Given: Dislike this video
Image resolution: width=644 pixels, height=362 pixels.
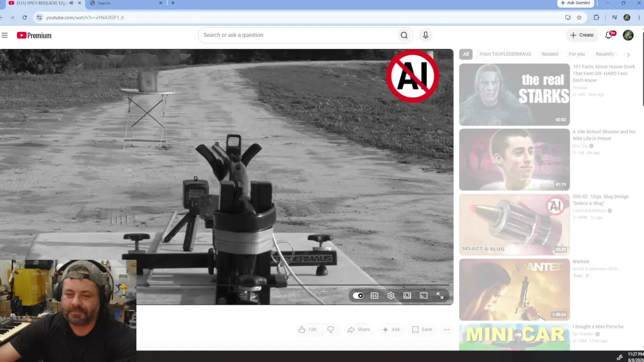Looking at the screenshot, I should [x=331, y=329].
